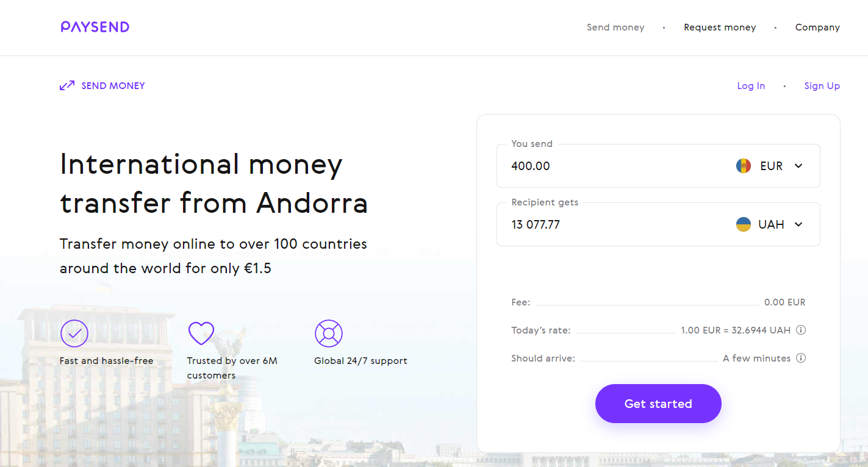Open the Company menu item

[817, 27]
